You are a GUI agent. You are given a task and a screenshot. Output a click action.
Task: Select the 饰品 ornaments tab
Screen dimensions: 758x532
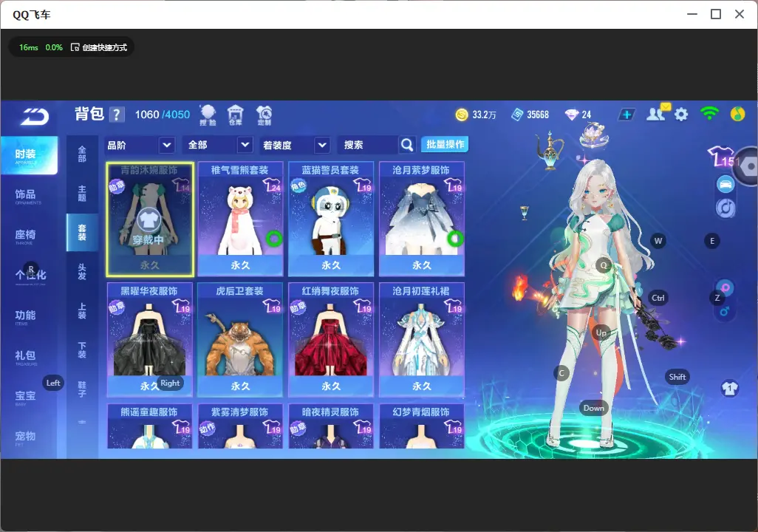26,196
